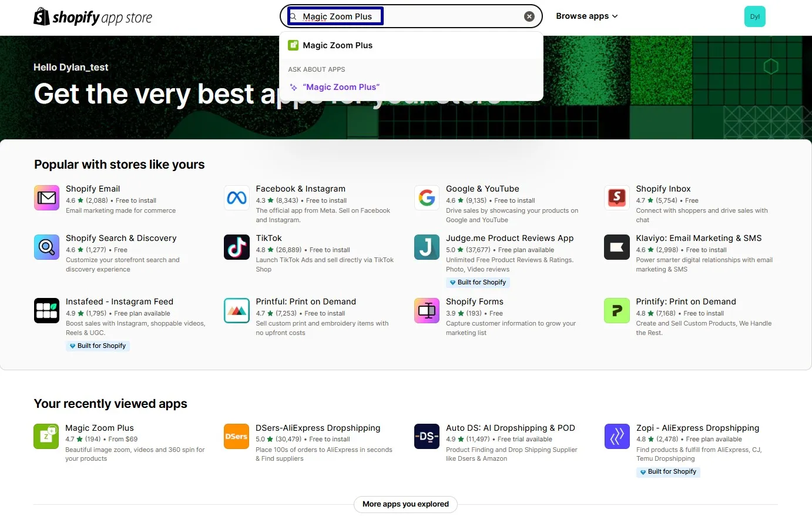The height and width of the screenshot is (516, 812).
Task: Click "Email marketing made for commerce" description
Action: pyautogui.click(x=120, y=210)
